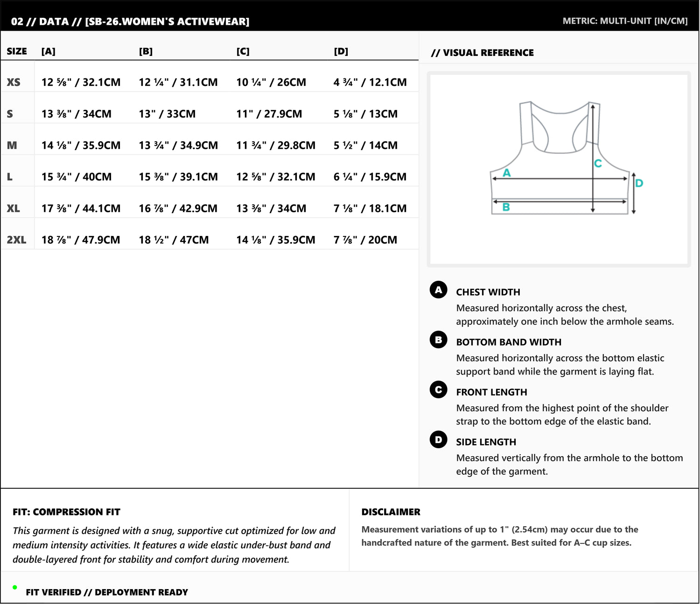The height and width of the screenshot is (604, 700).
Task: Click the cell 13 ⅜" / 34CM in XL row
Action: tap(271, 208)
